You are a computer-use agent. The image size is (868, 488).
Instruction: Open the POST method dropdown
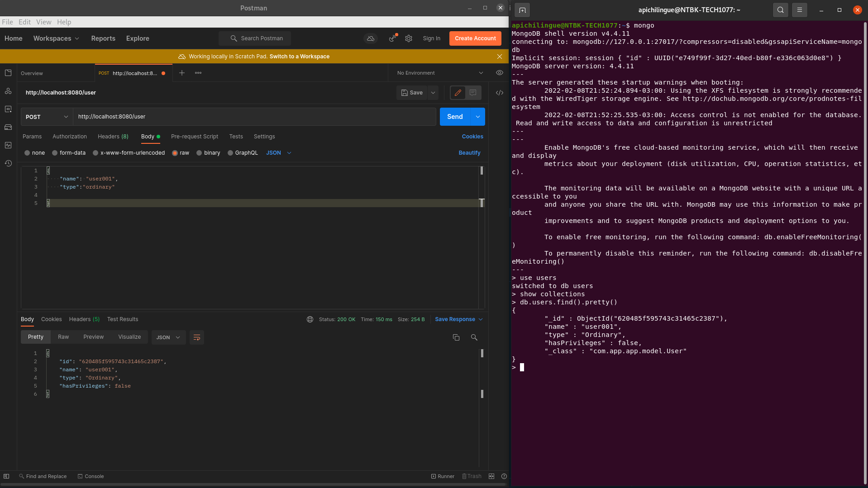click(x=47, y=117)
